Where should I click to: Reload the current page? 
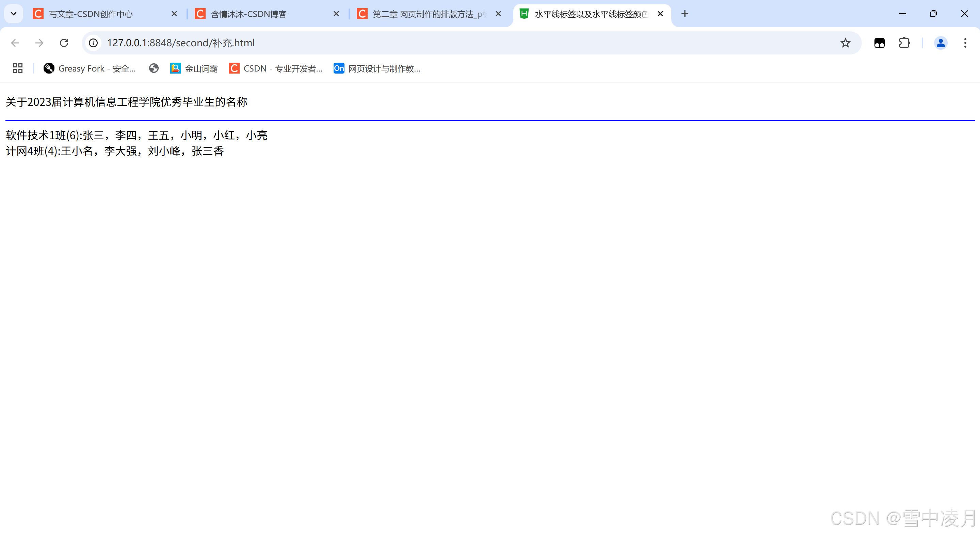pos(64,43)
